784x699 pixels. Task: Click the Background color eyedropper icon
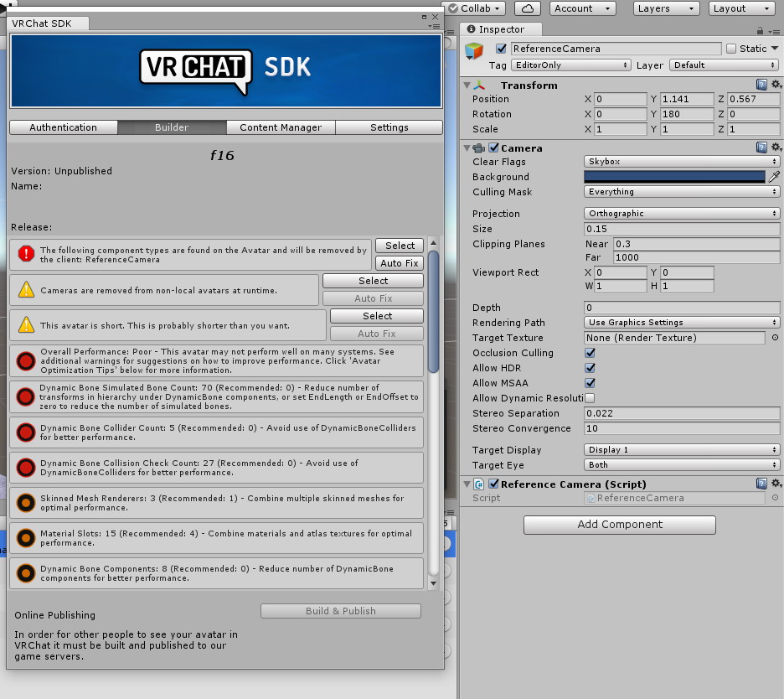point(774,177)
